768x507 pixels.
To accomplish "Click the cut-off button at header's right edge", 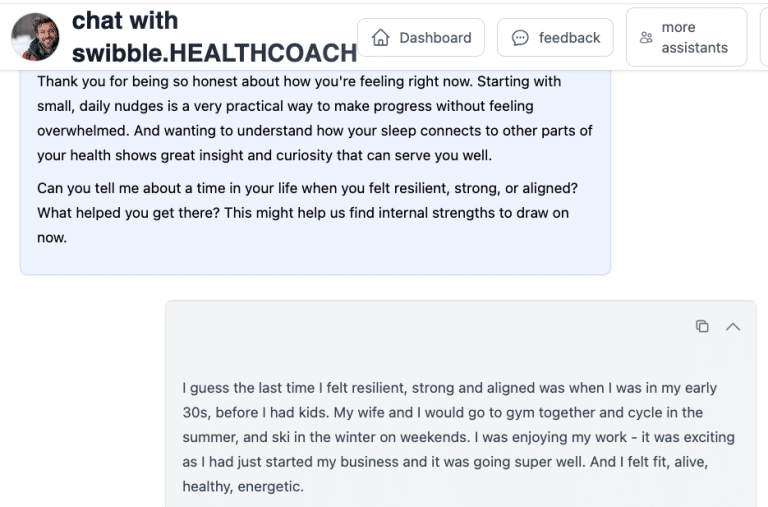I will 764,38.
